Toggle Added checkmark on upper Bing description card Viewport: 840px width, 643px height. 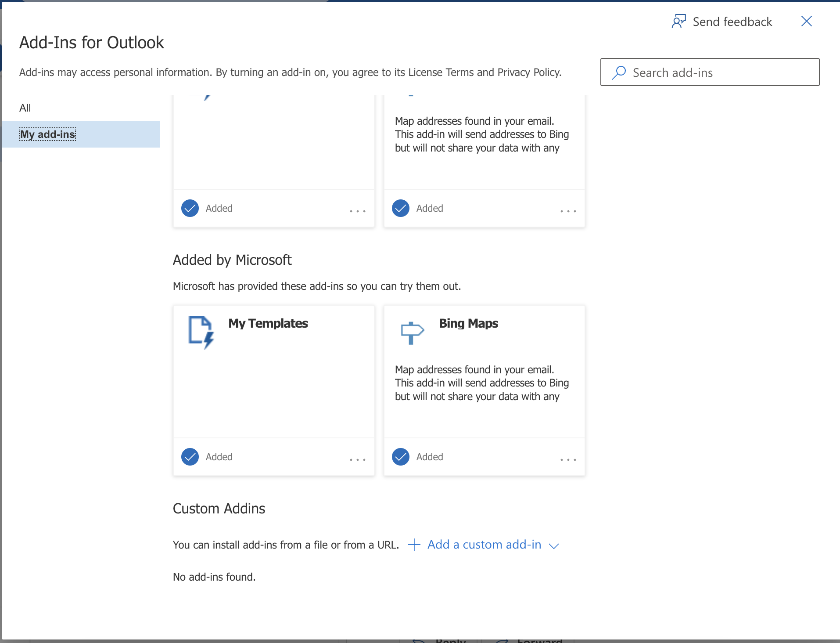pos(401,208)
